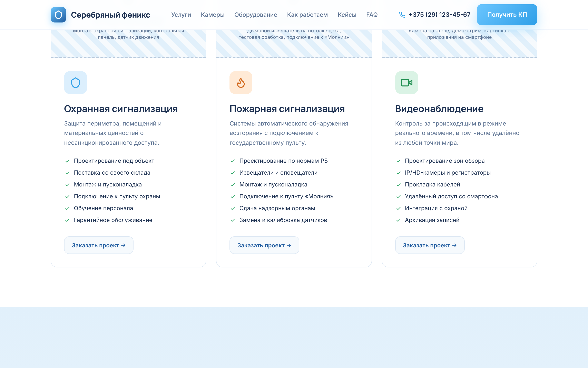Click the text Удалённый доступ со смартфона
This screenshot has width=588, height=368.
(x=451, y=196)
